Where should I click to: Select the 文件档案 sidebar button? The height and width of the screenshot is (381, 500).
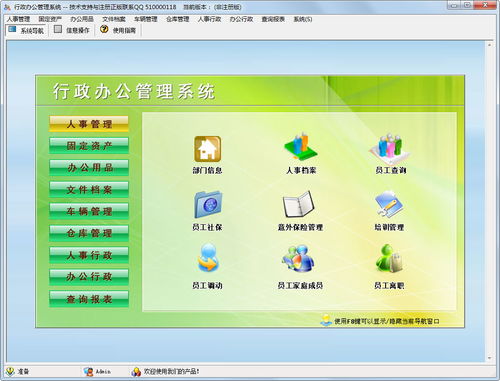(x=89, y=190)
